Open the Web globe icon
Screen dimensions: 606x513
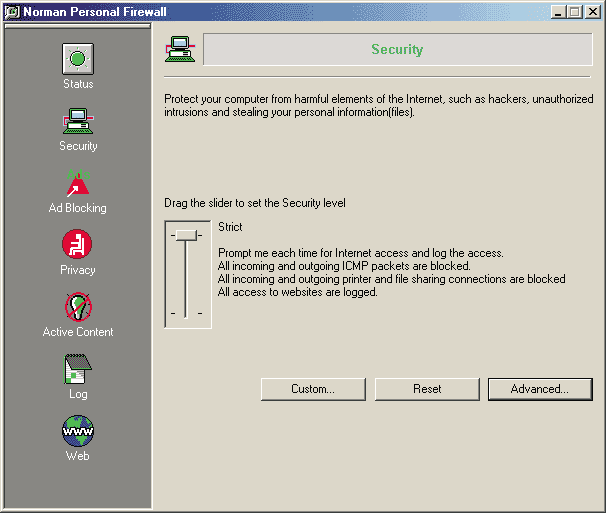click(78, 431)
